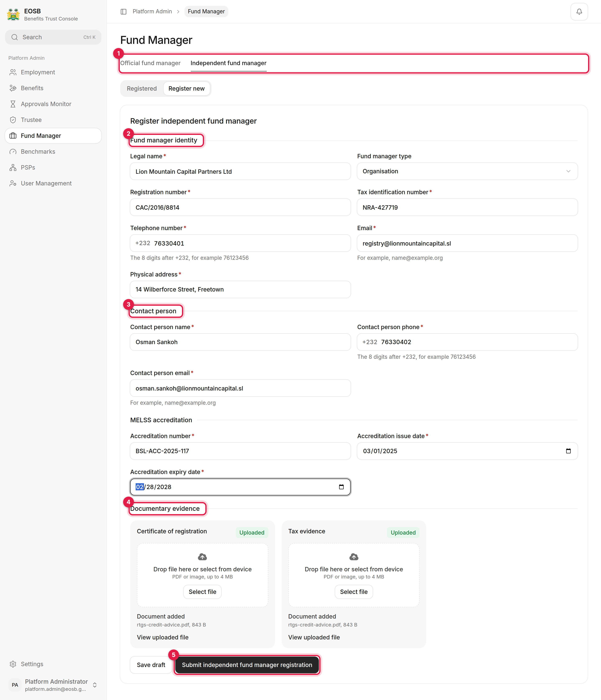Click the Trustee shield icon
The image size is (601, 700).
tap(13, 120)
